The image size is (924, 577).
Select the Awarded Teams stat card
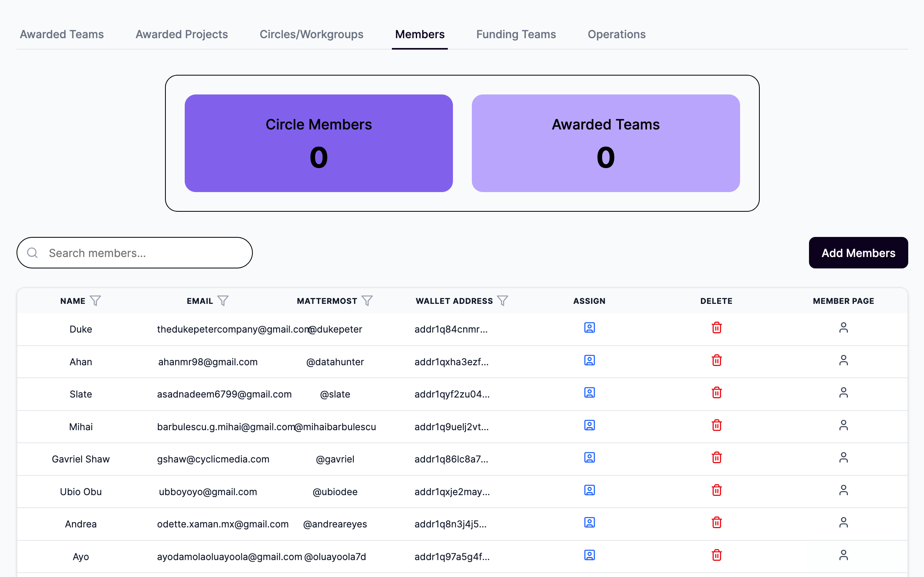[x=606, y=143]
